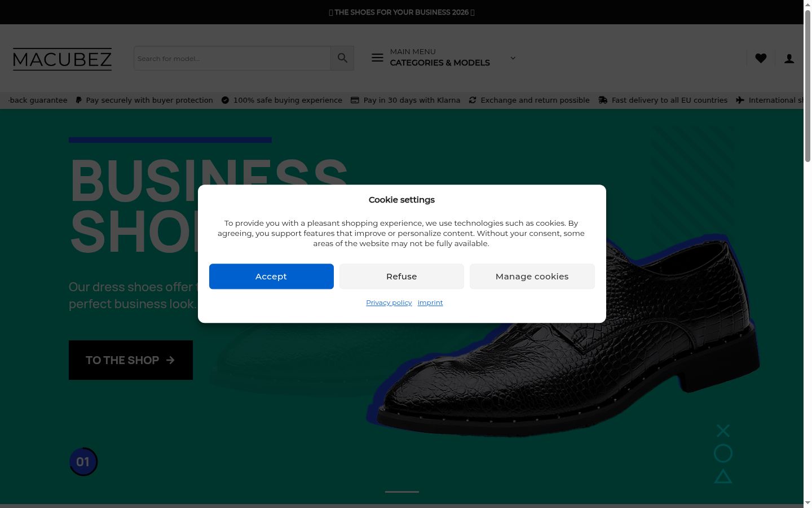Click the MACUBEZ logo
Image resolution: width=812 pixels, height=508 pixels.
tap(62, 59)
